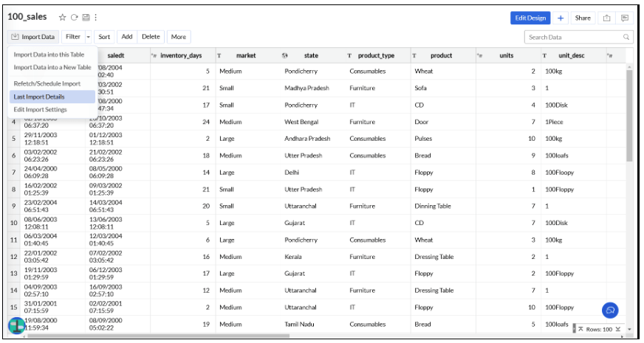This screenshot has width=644, height=343.
Task: Select Refetch/Schedule Import option
Action: click(47, 83)
